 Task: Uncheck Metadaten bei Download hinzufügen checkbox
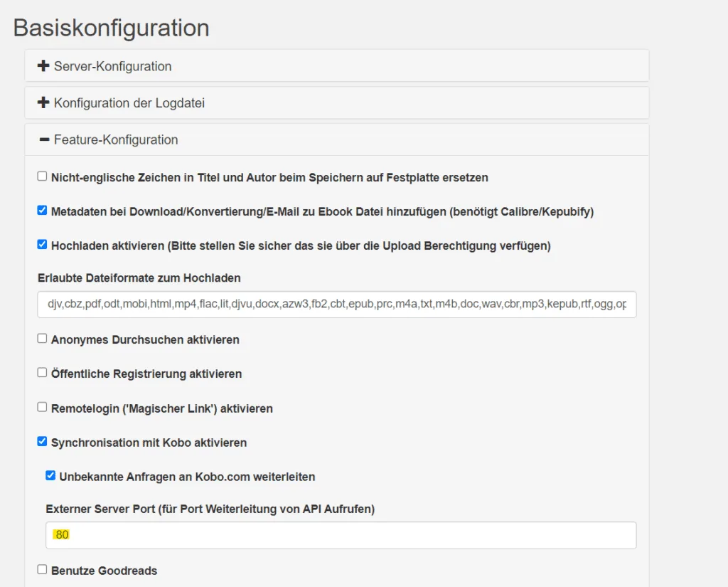coord(42,210)
